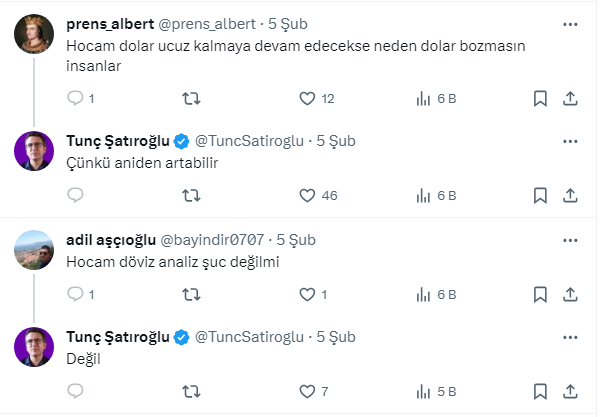This screenshot has height=417, width=602.
Task: Open more options on 'Çünkü aniden artabilir' tweet
Action: [570, 139]
